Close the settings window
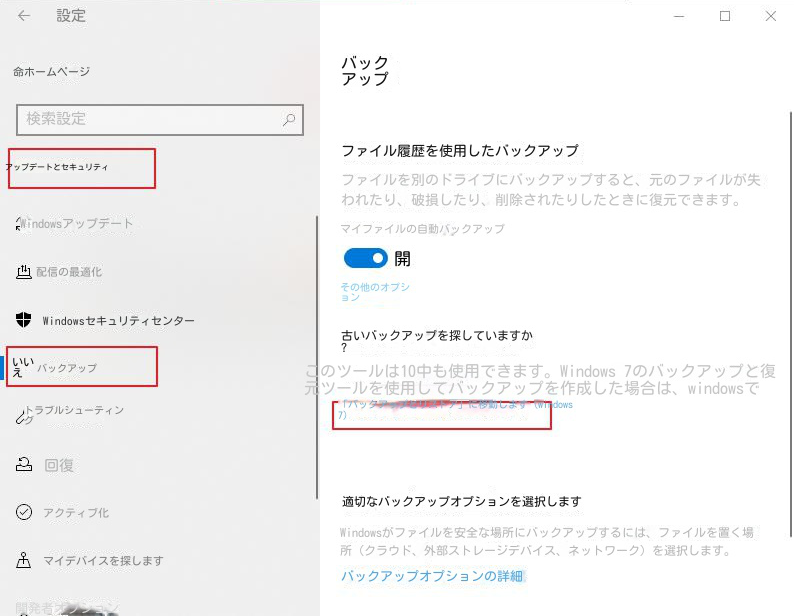This screenshot has width=794, height=616. pos(771,16)
